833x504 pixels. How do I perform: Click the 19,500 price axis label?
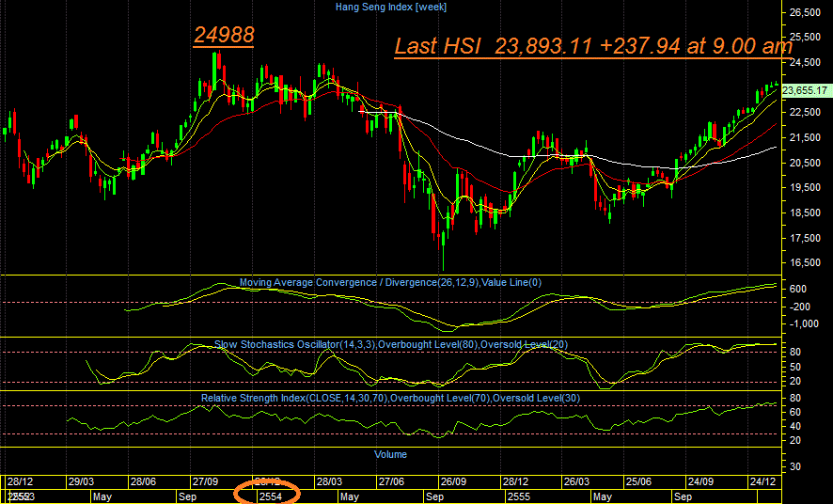tap(806, 187)
